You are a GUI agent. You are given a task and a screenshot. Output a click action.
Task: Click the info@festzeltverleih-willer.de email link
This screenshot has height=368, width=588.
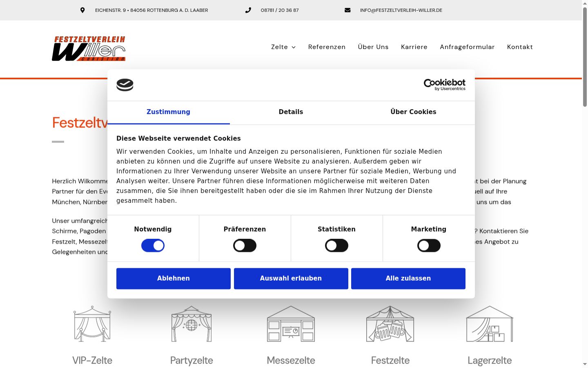click(x=401, y=10)
